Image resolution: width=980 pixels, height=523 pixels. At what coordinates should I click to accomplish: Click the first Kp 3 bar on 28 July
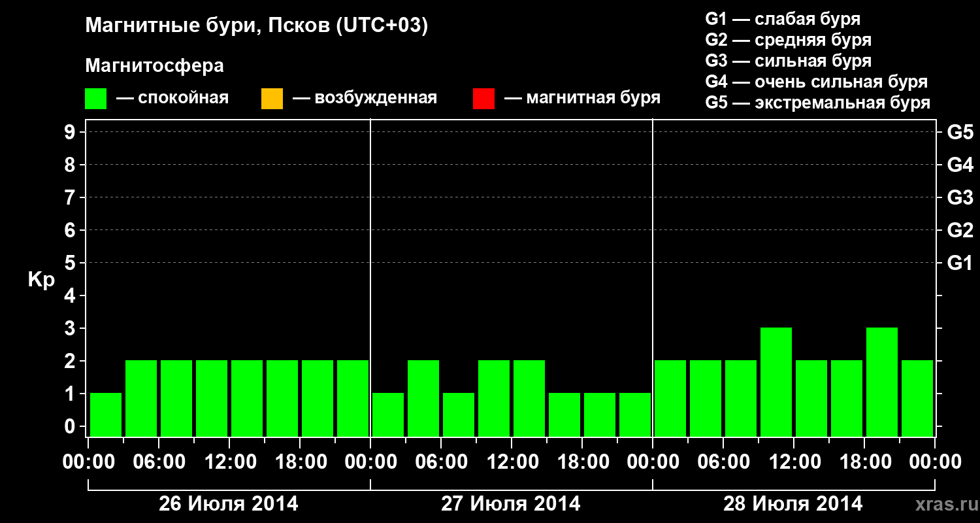776,382
